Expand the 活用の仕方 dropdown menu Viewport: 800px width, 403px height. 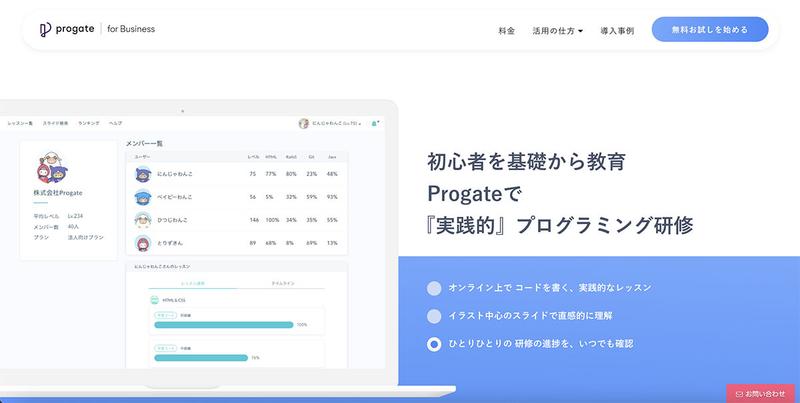pos(558,31)
